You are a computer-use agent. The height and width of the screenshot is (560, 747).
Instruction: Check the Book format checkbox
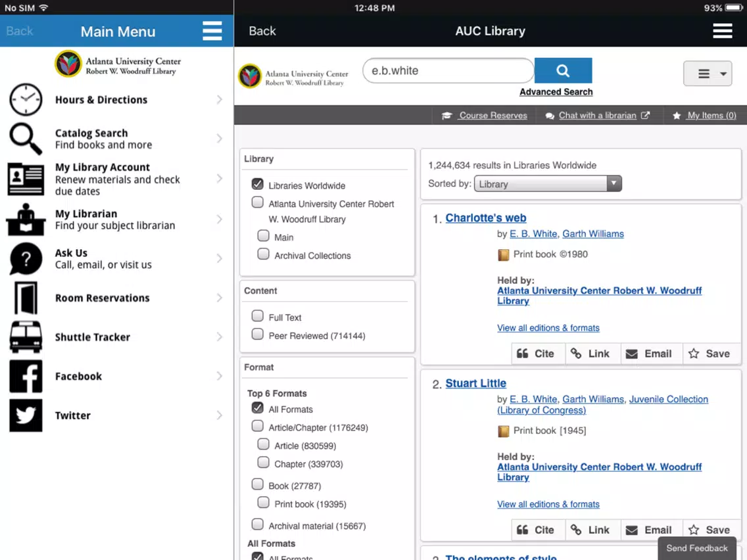(257, 484)
